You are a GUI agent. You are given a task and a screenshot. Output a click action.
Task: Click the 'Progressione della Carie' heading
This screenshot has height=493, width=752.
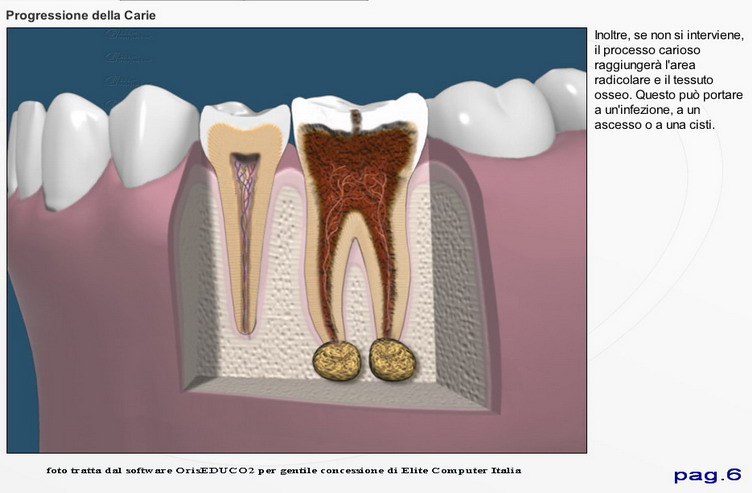coord(81,15)
